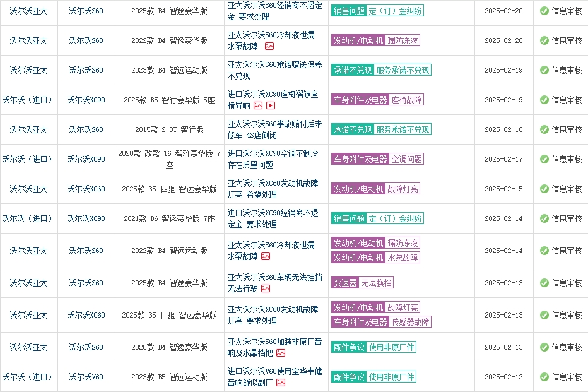Click green check for 无法挂挡 complaint row
The image size is (588, 392).
[544, 283]
